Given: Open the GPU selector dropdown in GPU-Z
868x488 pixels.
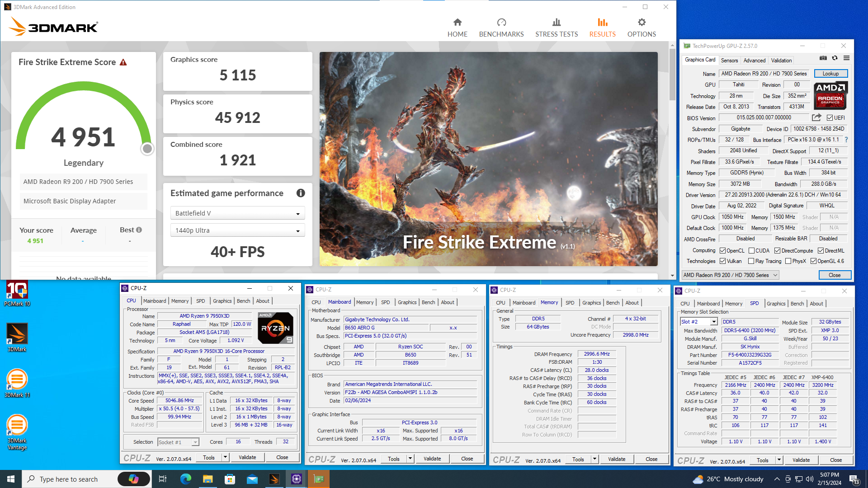Looking at the screenshot, I should 730,275.
